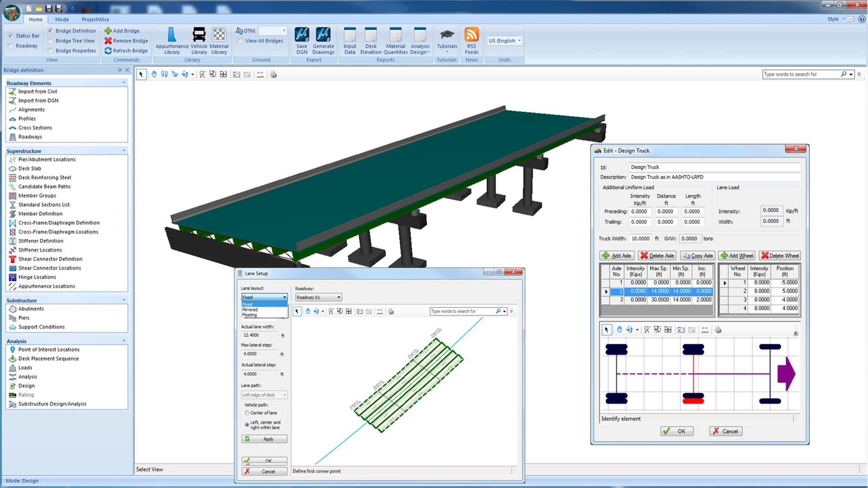This screenshot has height=488, width=868.
Task: Click the Lane Load Intensity slider value
Action: (x=771, y=210)
